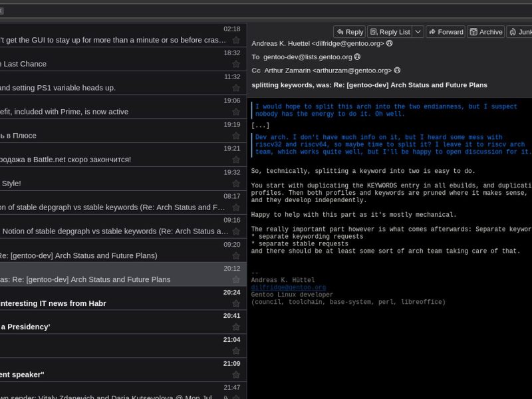
Task: Open 08:17 stable depgraph vs stable keywords message
Action: tap(123, 203)
